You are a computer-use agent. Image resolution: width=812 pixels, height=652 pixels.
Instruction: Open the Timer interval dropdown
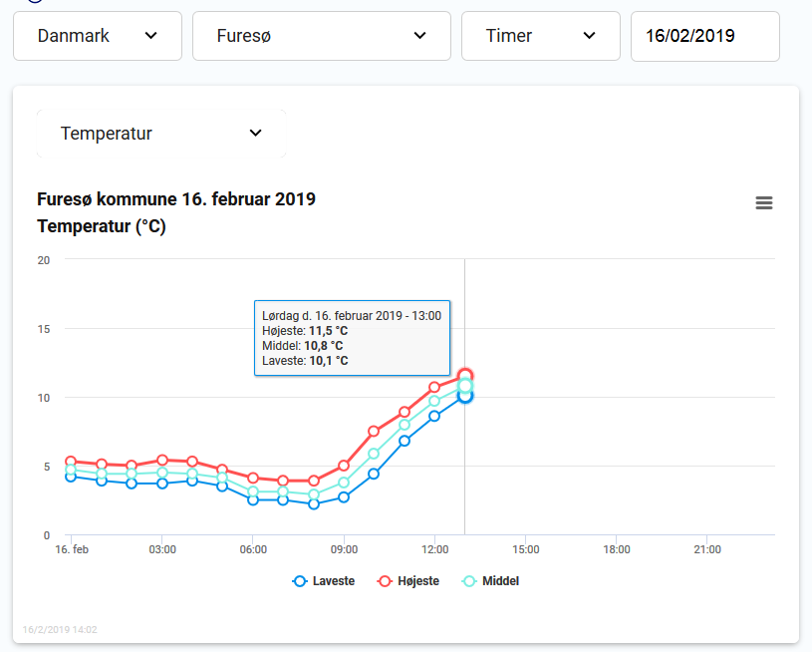click(x=541, y=36)
